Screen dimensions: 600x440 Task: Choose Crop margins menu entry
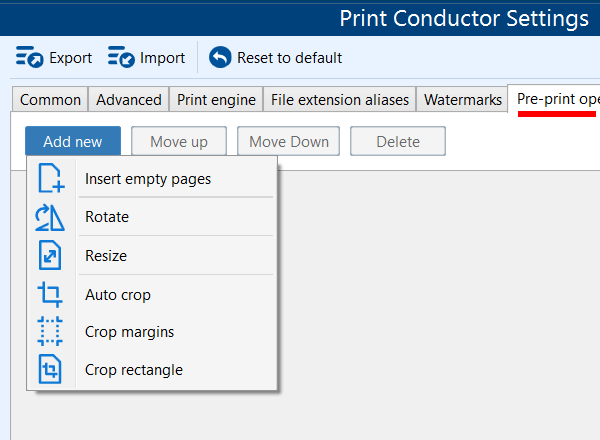tap(152, 332)
